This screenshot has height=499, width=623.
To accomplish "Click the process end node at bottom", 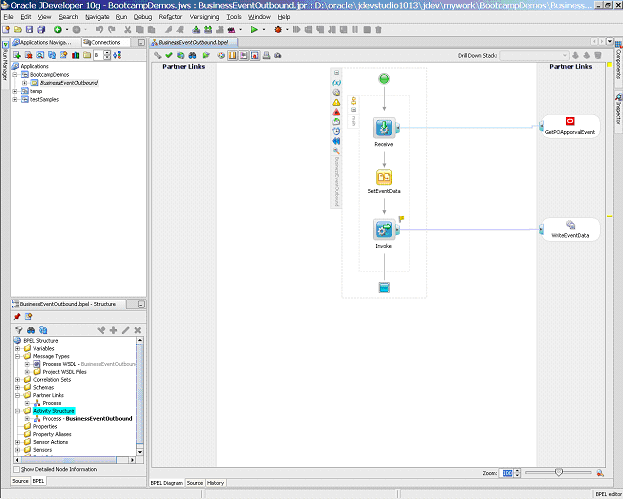I will [x=384, y=287].
